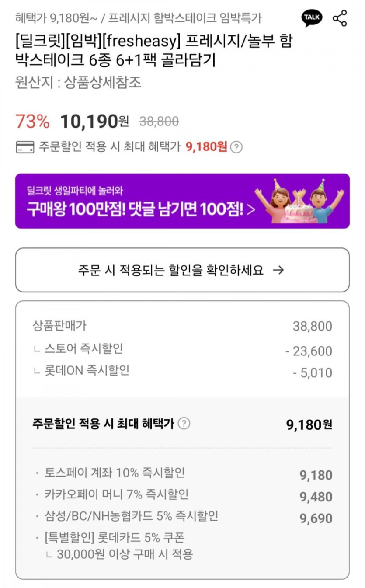Screen dimensions: 365x588
Task: Tap the 롯데ON 즉시할인 row
Action: [x=87, y=371]
